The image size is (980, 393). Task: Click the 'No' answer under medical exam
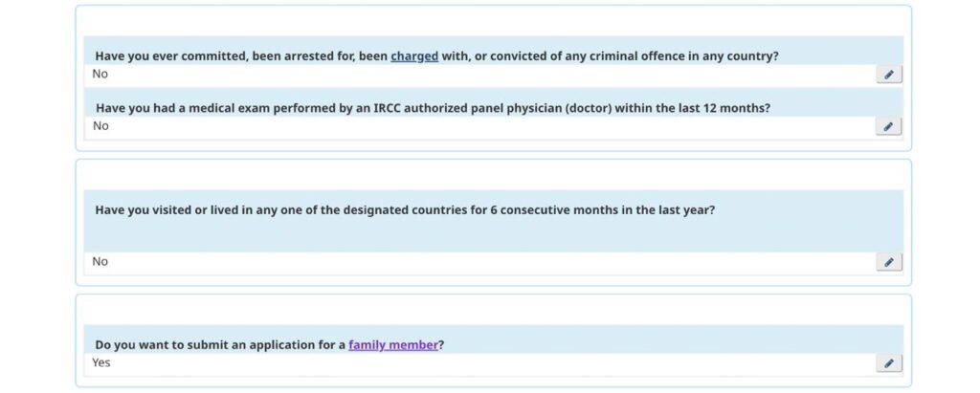coord(100,125)
